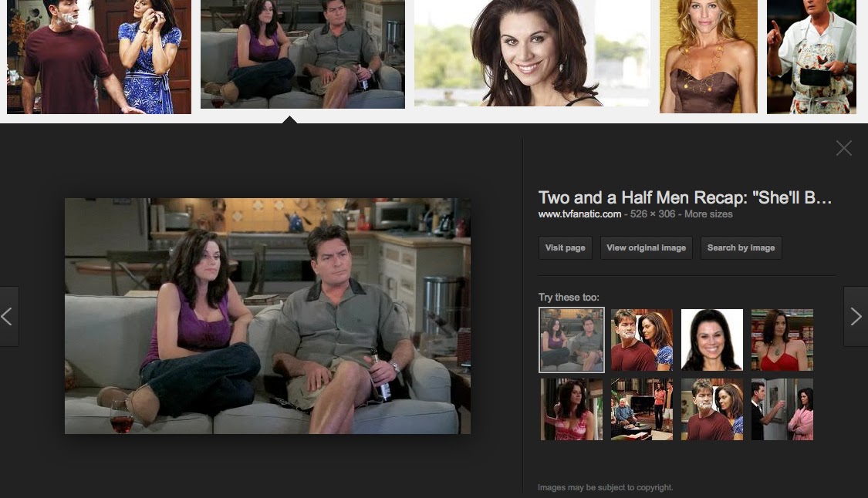This screenshot has width=868, height=498.
Task: Go to previous image using left arrow
Action: tap(8, 317)
